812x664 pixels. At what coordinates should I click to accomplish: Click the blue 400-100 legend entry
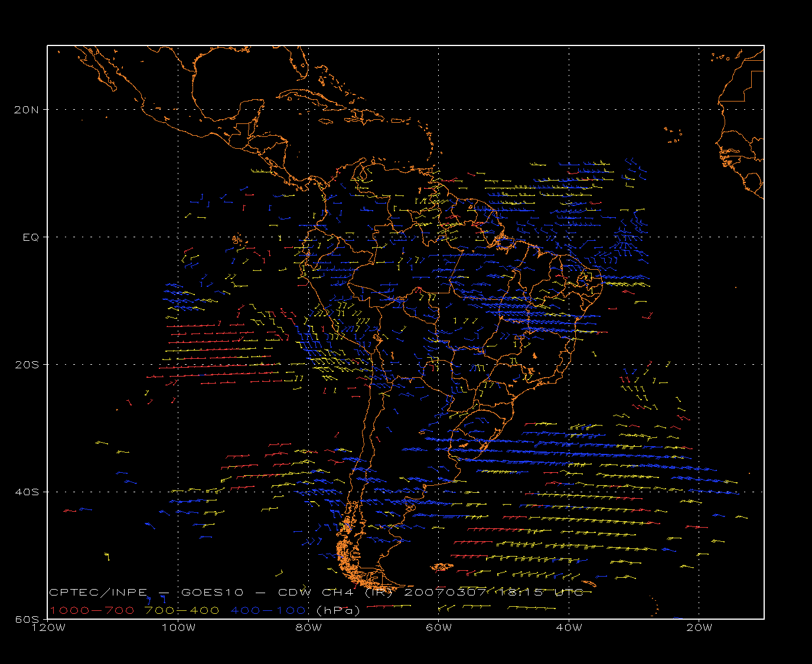pyautogui.click(x=268, y=610)
